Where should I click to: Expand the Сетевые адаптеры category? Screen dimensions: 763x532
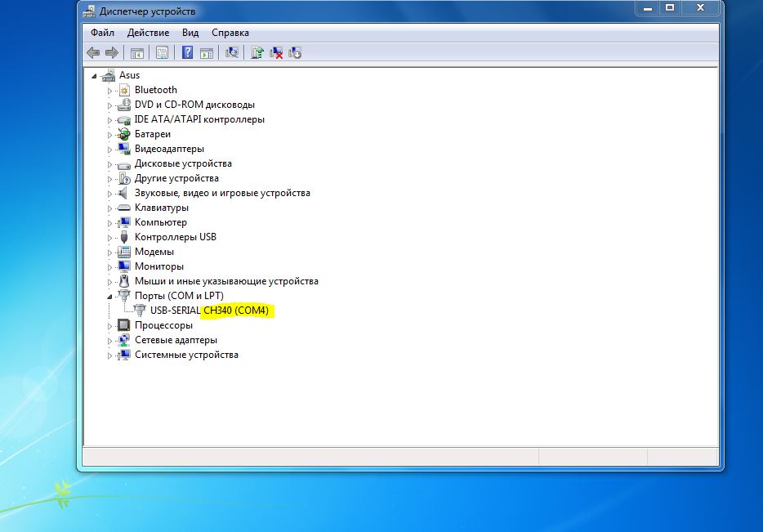point(109,340)
